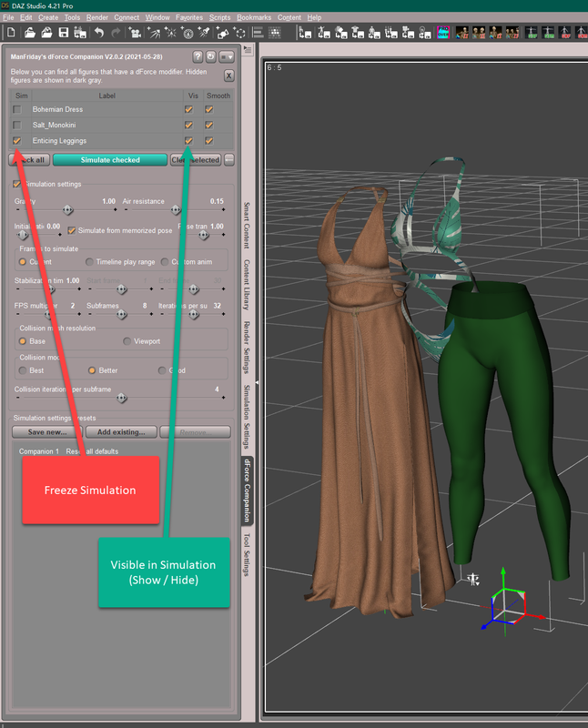Enable Sim checkbox for Bohemian Dress
This screenshot has height=728, width=588.
17,109
